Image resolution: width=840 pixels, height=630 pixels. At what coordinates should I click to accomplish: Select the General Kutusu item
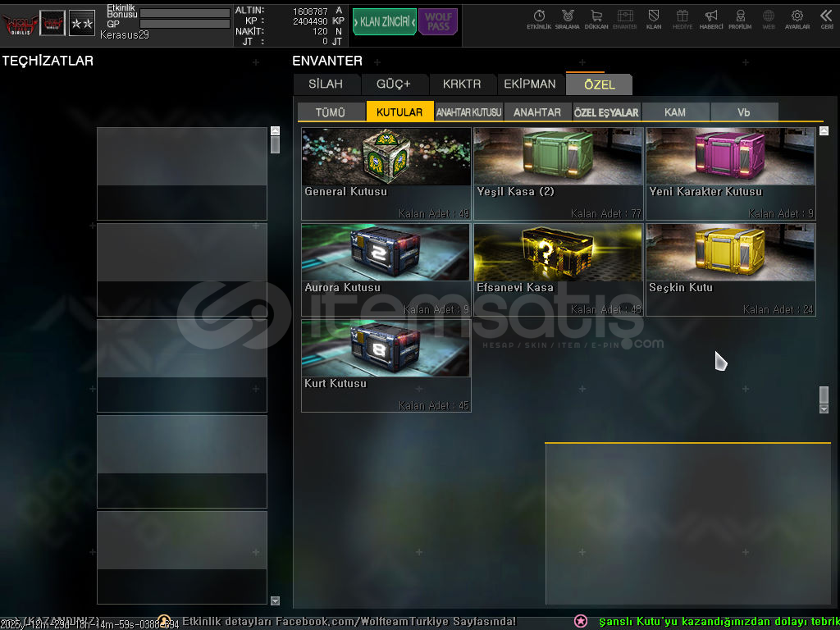pos(386,173)
